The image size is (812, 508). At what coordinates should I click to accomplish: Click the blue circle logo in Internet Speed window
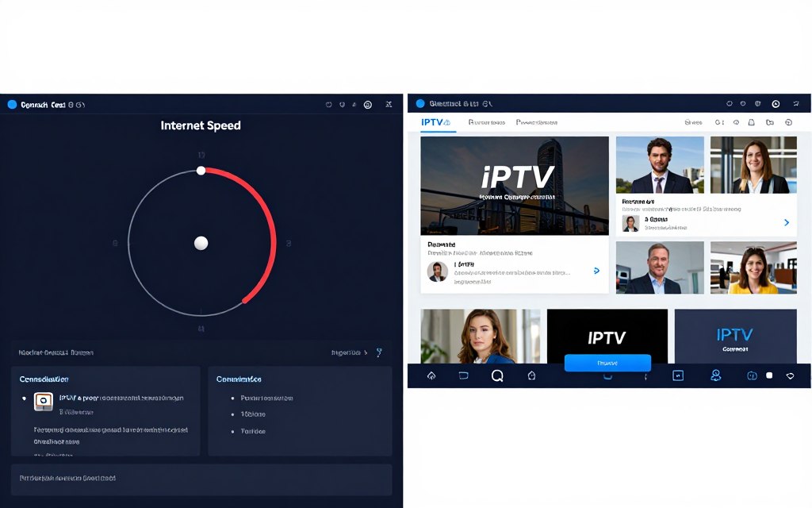point(12,105)
